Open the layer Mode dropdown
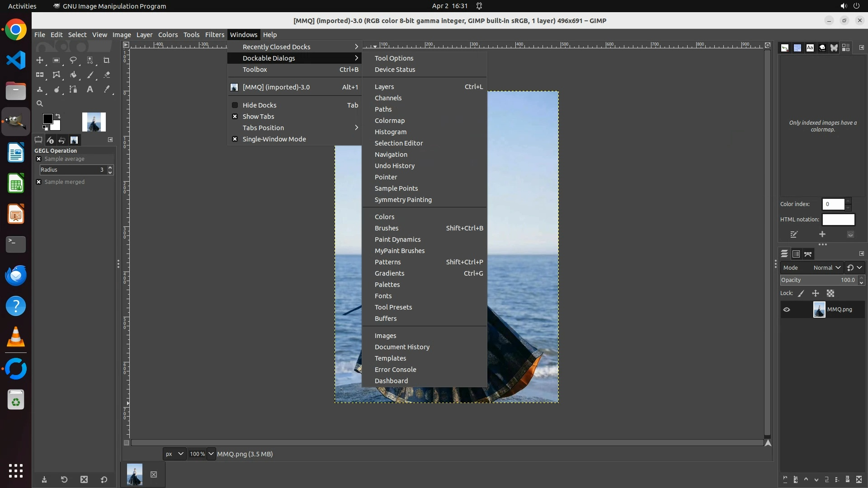This screenshot has height=488, width=868. pos(826,267)
